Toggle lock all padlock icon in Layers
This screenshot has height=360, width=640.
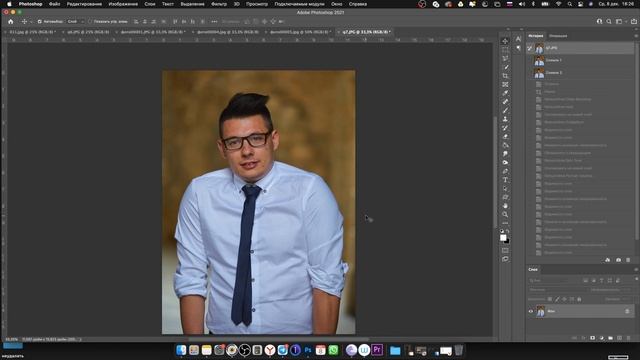(x=579, y=299)
